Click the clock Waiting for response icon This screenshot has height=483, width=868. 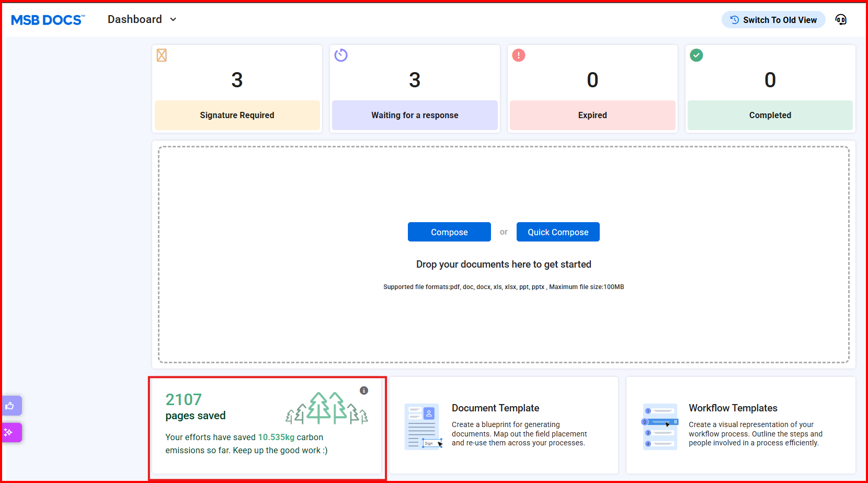pyautogui.click(x=341, y=55)
